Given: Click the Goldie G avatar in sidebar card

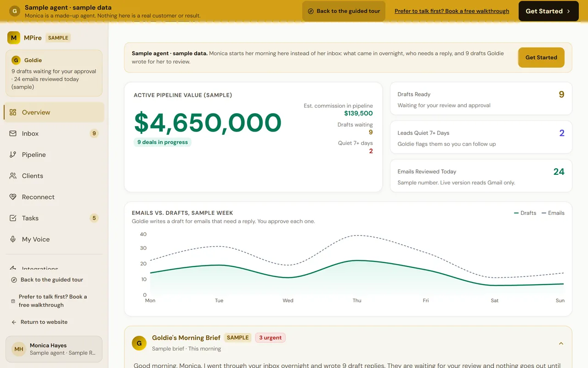Looking at the screenshot, I should click(x=16, y=60).
